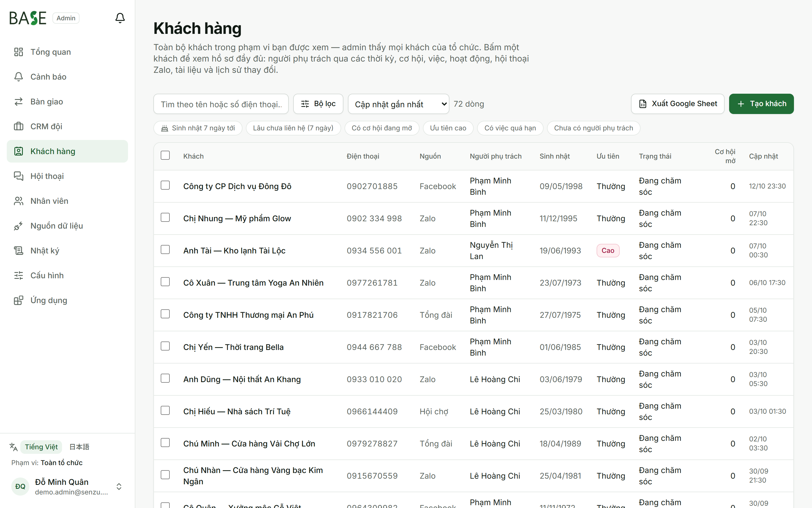Click the Cao priority badge
Image resolution: width=812 pixels, height=508 pixels.
pos(608,251)
